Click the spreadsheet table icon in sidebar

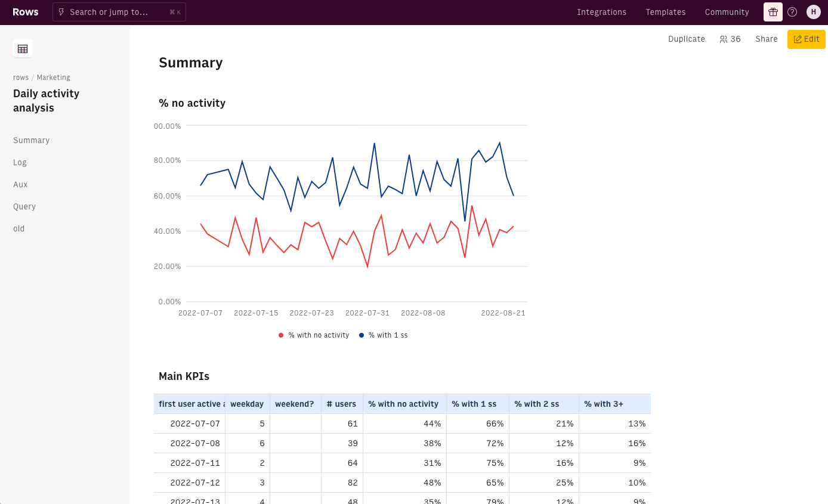pos(23,49)
